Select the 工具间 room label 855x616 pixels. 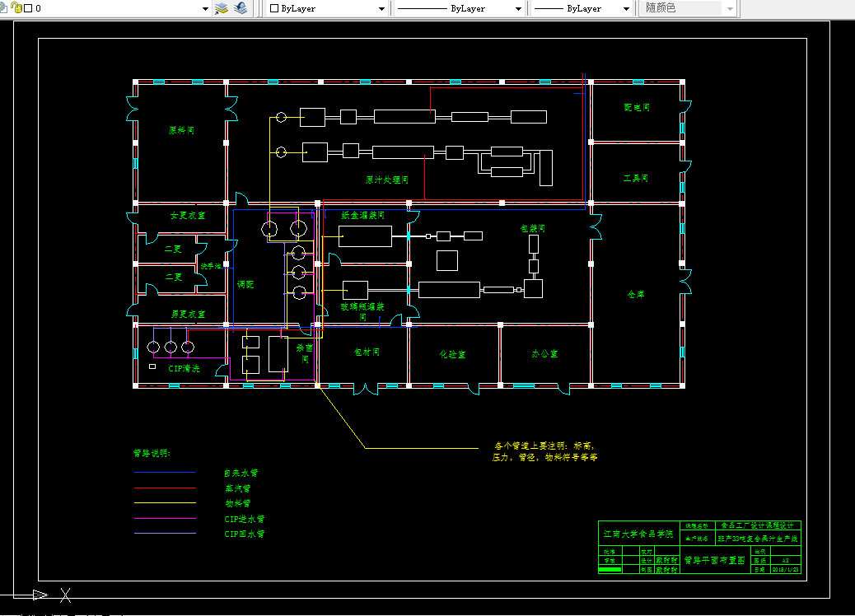tap(636, 178)
